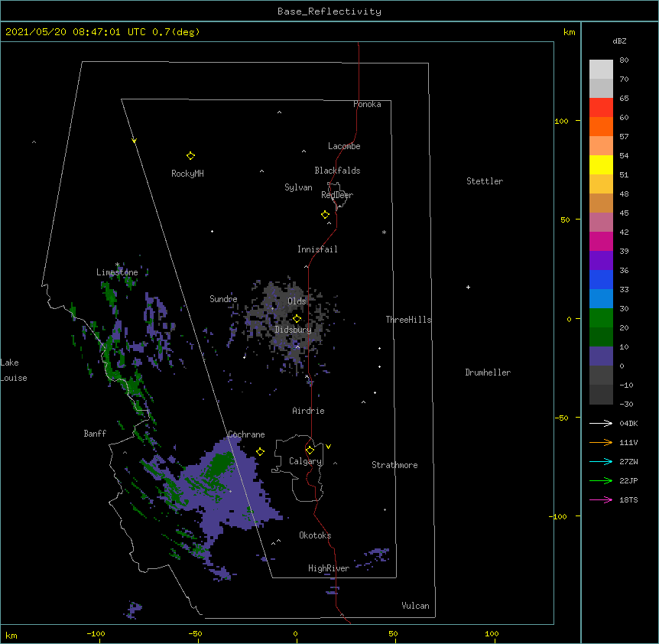Click the slate-purple 10 dBZ color swatch
Image resolution: width=659 pixels, height=644 pixels.
pos(601,356)
